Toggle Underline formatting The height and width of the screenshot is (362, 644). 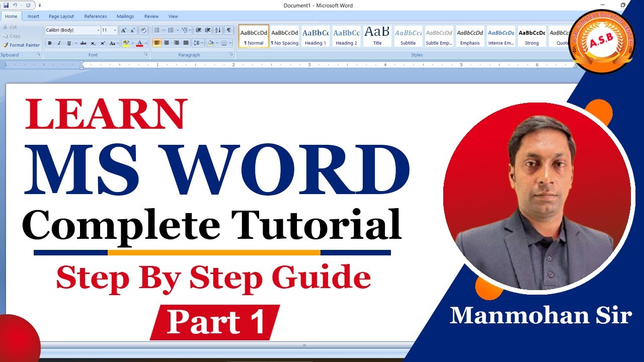tap(69, 43)
